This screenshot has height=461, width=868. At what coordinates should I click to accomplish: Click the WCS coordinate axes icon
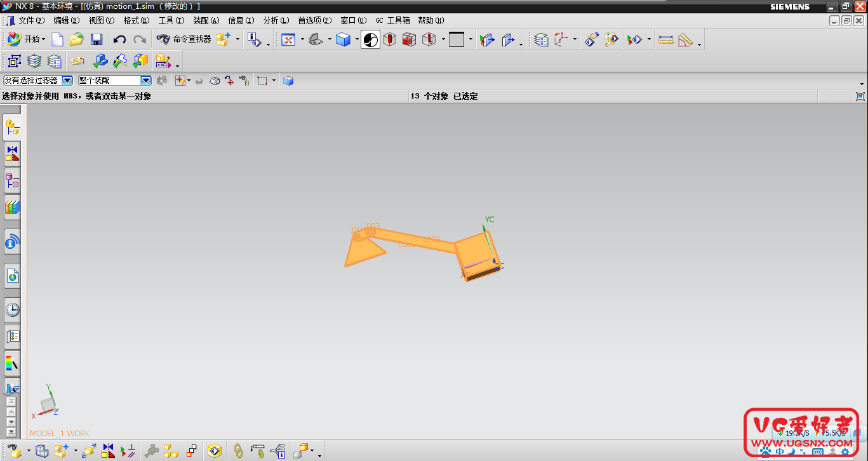coord(561,40)
